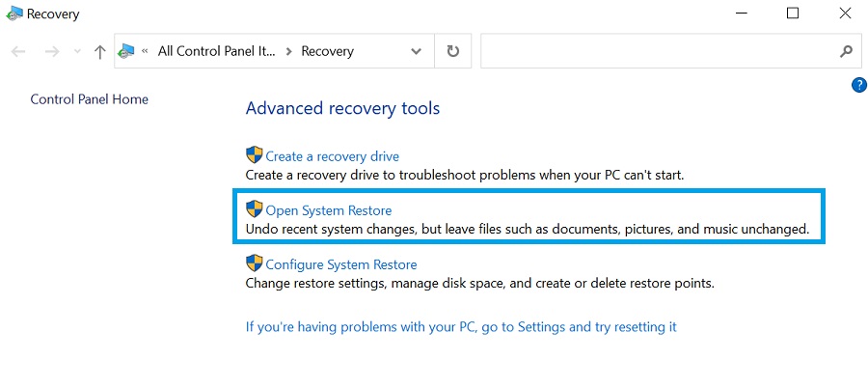Click the Back arrow in navigation bar

pyautogui.click(x=18, y=51)
